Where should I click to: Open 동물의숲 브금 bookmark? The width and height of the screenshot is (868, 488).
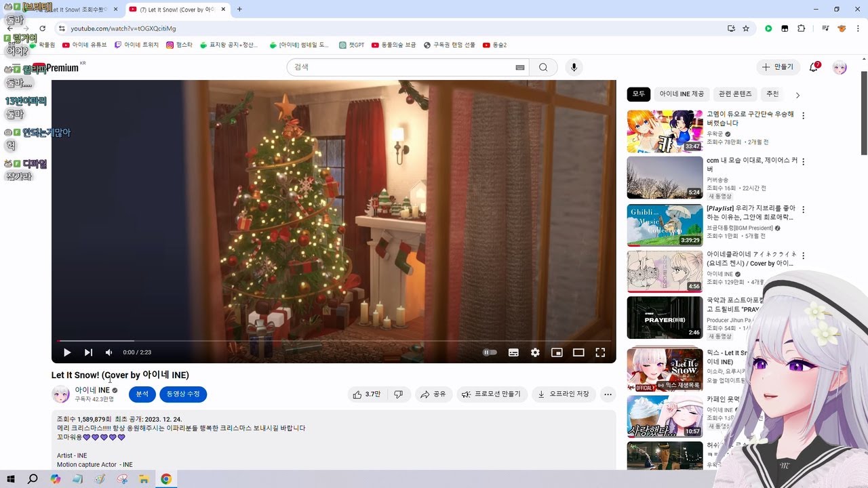[393, 45]
